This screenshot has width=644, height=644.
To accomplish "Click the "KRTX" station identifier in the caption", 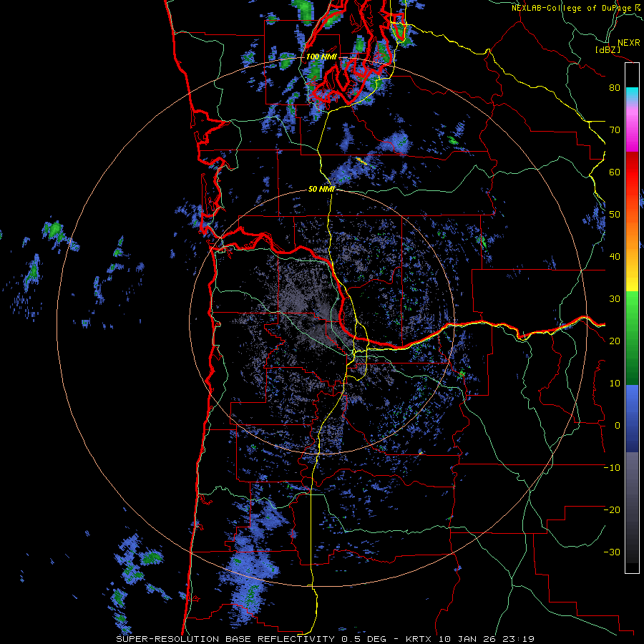I will (419, 639).
